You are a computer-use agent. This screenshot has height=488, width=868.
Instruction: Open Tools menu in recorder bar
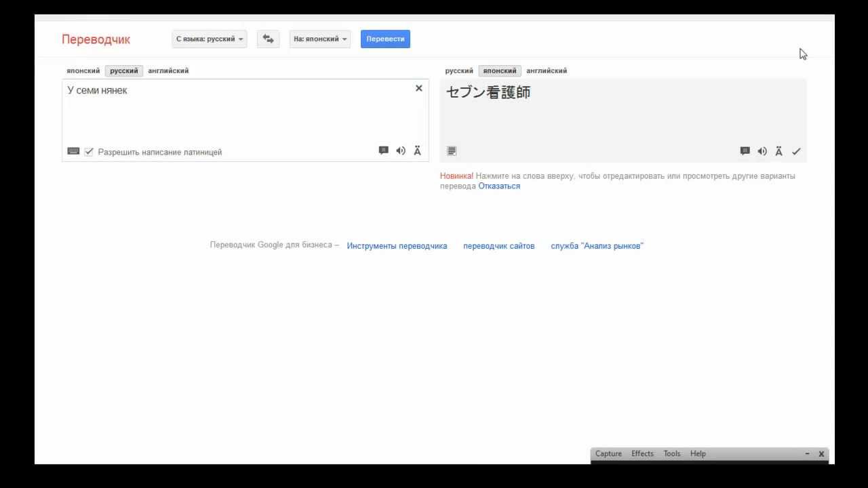click(x=671, y=453)
